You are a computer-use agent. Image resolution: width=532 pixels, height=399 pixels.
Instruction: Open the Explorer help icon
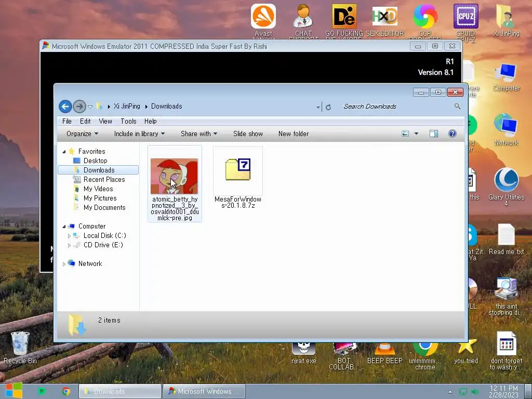coord(453,134)
